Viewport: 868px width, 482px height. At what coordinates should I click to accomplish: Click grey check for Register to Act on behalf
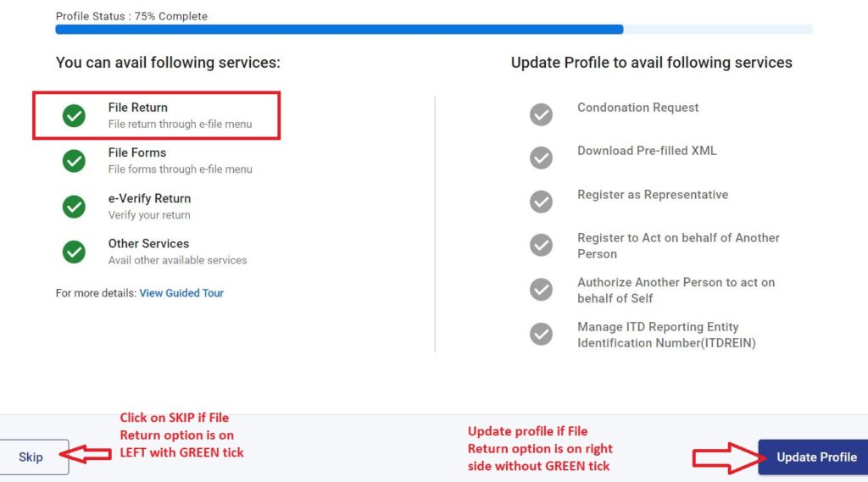[x=541, y=245]
